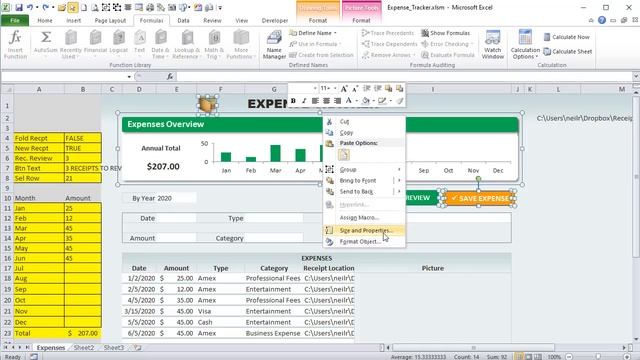Click the AutoSum sigma icon
640x360 pixels.
tap(46, 38)
